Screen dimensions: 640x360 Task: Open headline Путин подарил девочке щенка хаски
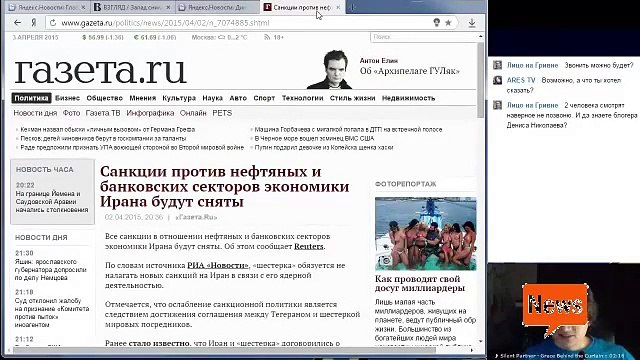(324, 147)
